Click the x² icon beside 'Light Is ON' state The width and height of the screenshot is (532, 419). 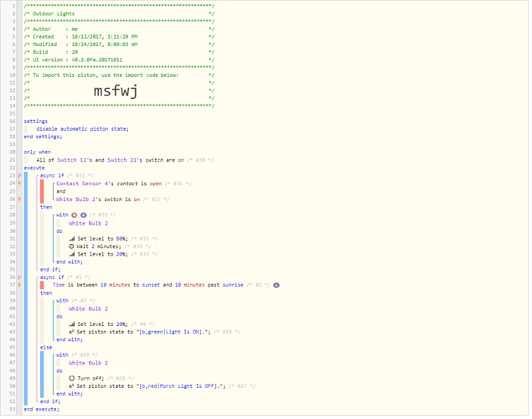coord(71,332)
